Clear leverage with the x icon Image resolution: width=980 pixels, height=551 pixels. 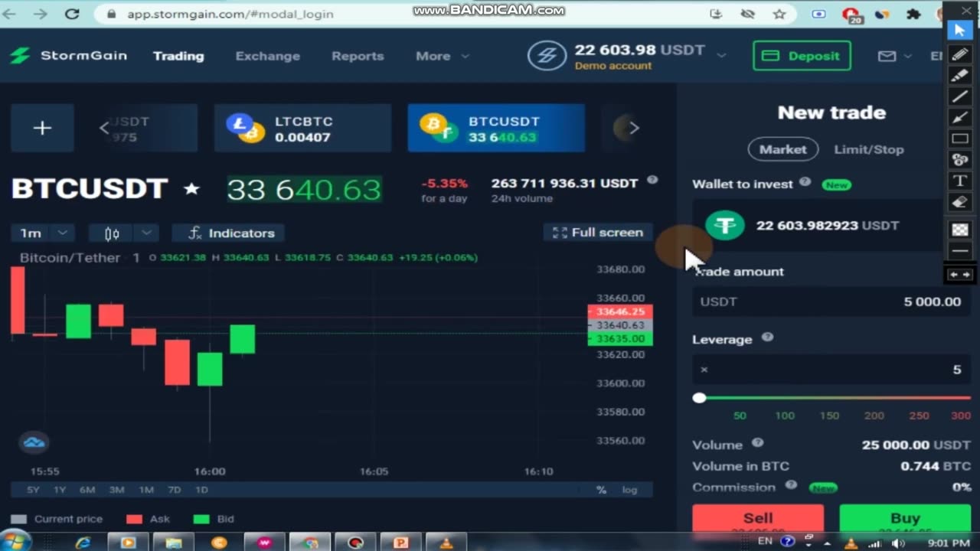tap(704, 370)
